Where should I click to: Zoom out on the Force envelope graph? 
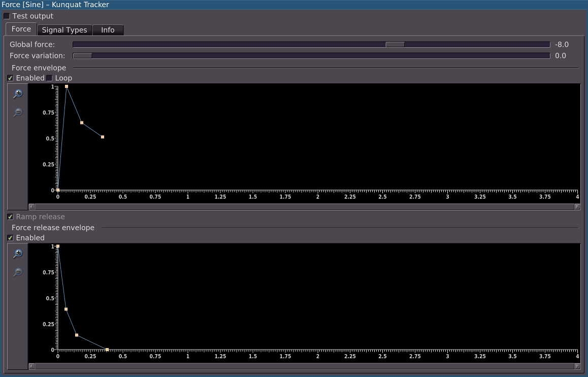tap(18, 112)
